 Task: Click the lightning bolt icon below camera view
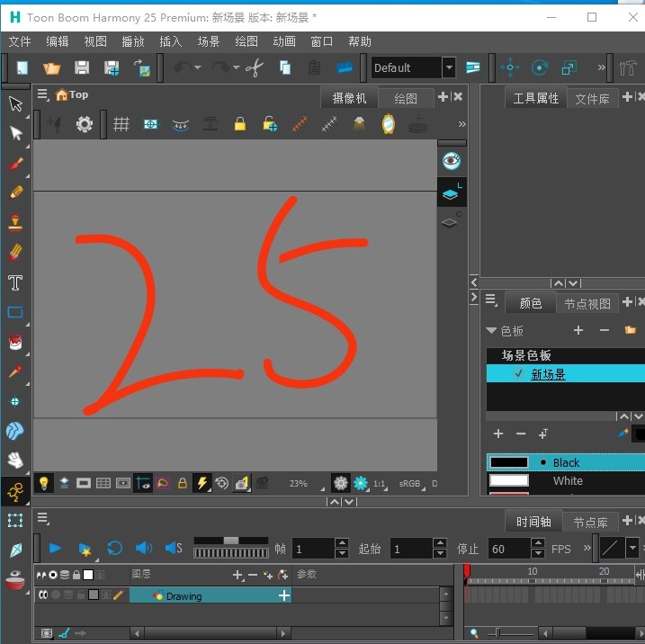point(202,483)
